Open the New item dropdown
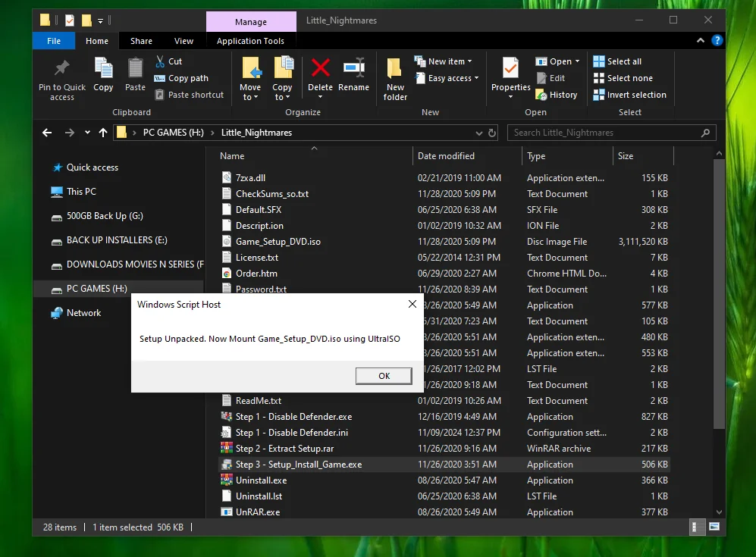The height and width of the screenshot is (557, 756). click(x=444, y=61)
